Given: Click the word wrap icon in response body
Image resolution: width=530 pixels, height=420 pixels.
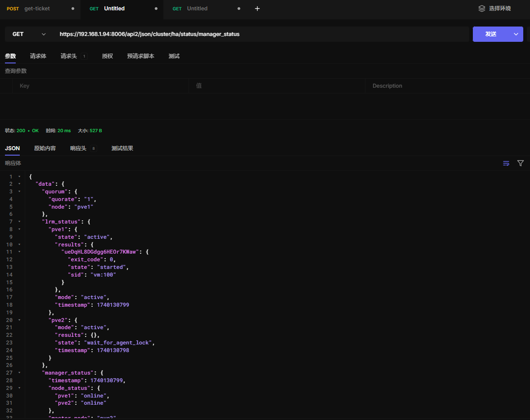Looking at the screenshot, I should (x=506, y=163).
